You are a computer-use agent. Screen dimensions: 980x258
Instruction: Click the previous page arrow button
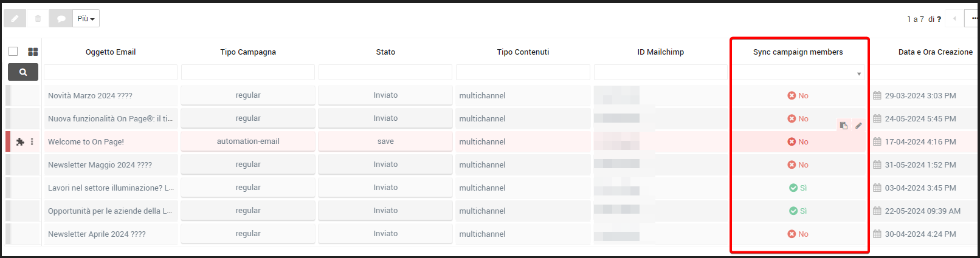click(x=954, y=19)
